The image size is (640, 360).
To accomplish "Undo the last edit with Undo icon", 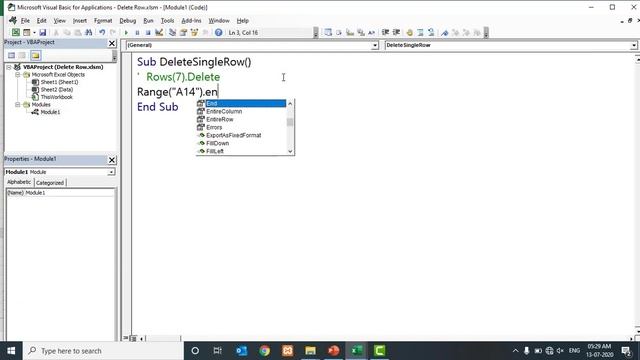I will 102,32.
